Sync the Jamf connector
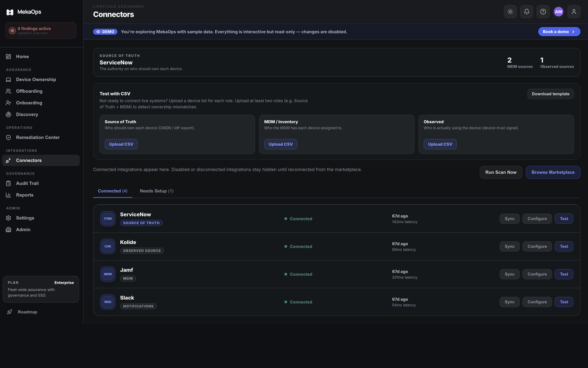588x368 pixels. (x=510, y=274)
